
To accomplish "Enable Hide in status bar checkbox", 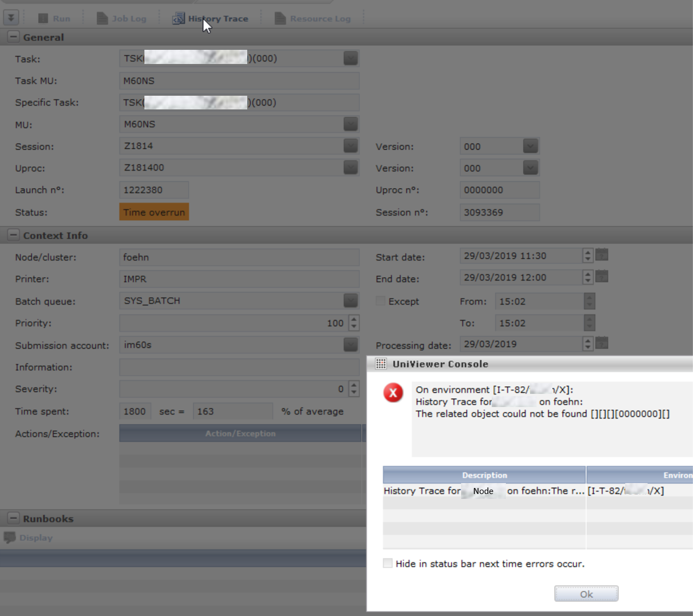I will tap(388, 563).
